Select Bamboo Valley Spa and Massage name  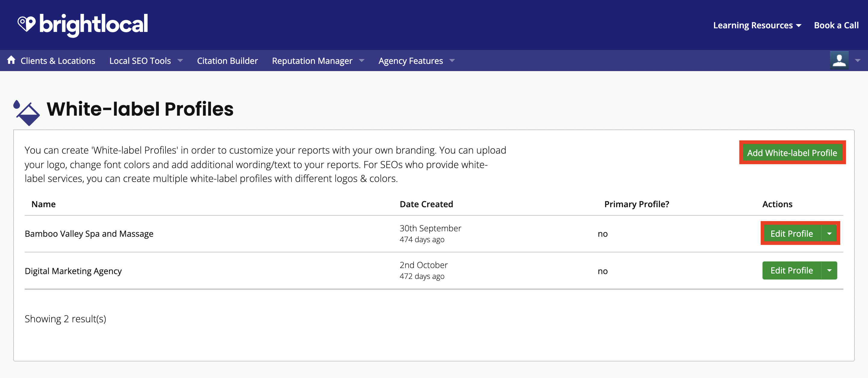click(89, 234)
